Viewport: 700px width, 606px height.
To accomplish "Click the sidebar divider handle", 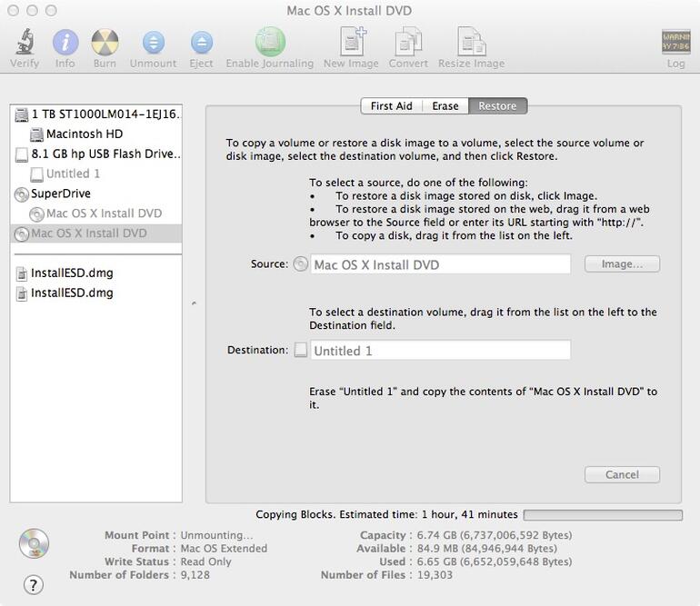I will [x=195, y=303].
